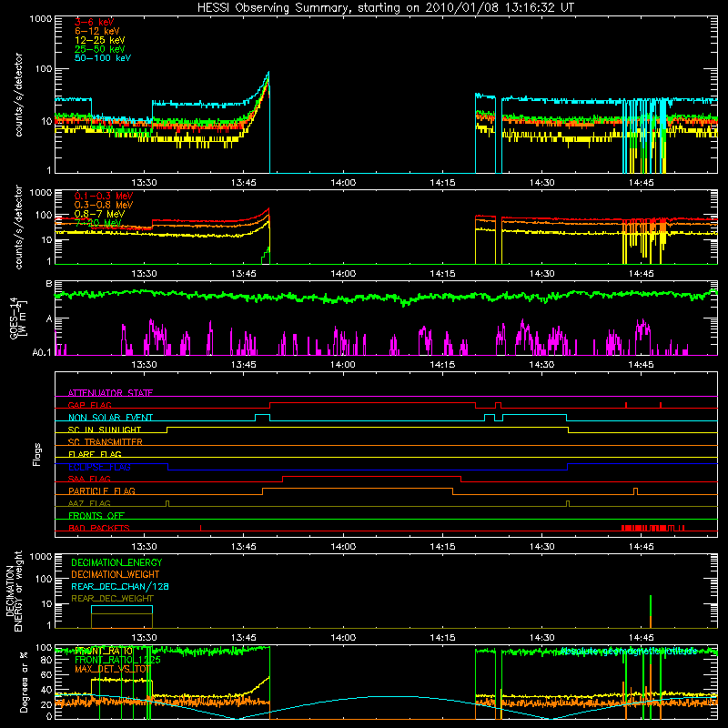Click the blue ECLIPSE_FLAG label
The height and width of the screenshot is (728, 728).
coord(99,467)
